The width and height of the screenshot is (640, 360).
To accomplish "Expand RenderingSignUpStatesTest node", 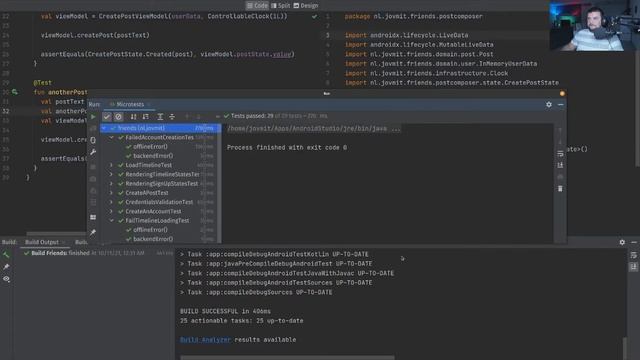I will point(111,184).
